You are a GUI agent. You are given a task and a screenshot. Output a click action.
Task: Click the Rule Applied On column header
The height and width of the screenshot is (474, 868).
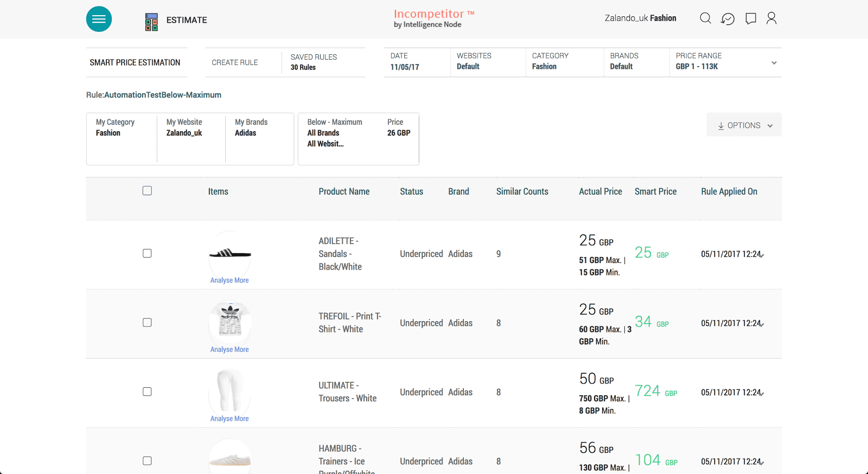click(x=729, y=191)
